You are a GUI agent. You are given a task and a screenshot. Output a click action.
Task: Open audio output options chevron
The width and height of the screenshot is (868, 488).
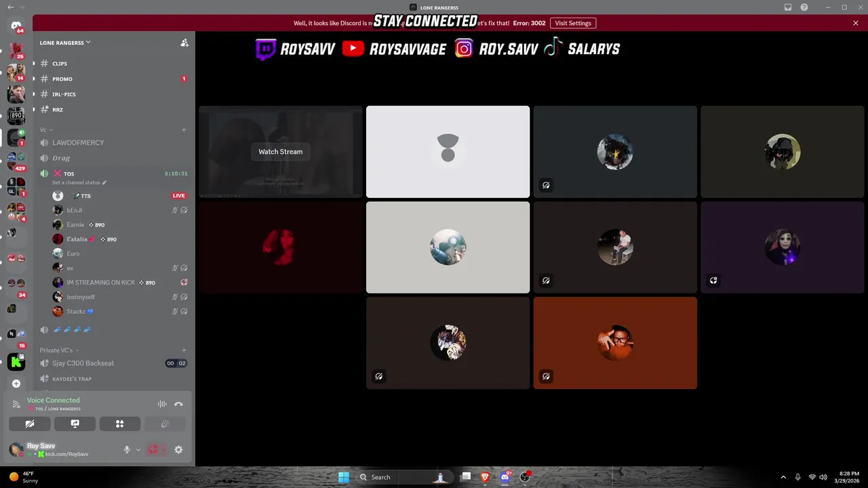coord(164,449)
